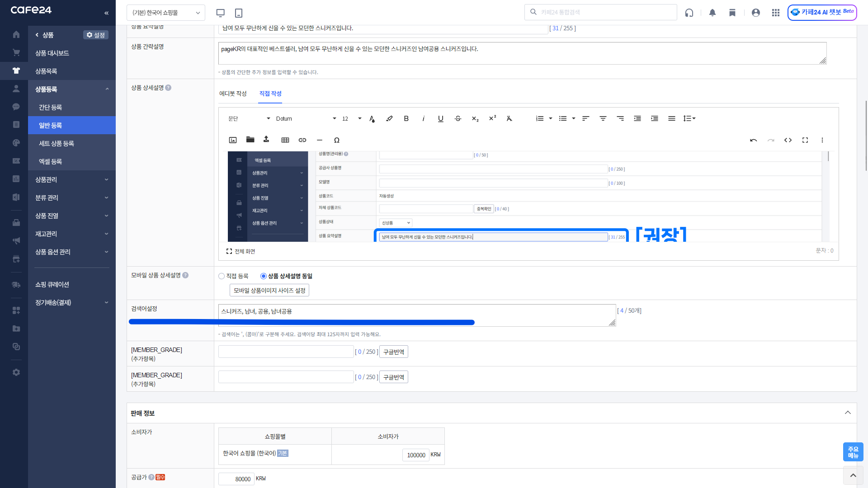Open the special characters omega icon
The height and width of the screenshot is (488, 868).
[336, 140]
